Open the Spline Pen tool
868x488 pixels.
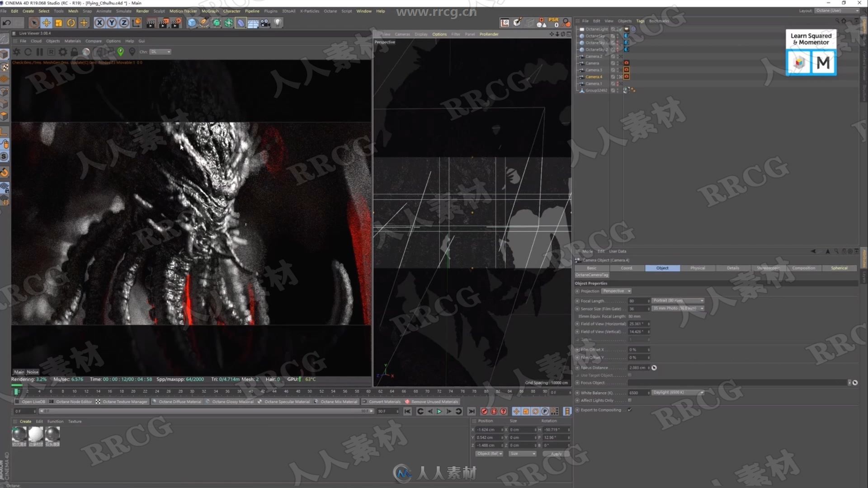point(204,23)
